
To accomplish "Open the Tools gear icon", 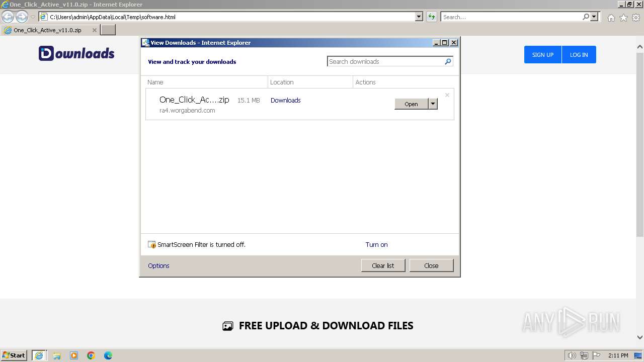I will [636, 18].
